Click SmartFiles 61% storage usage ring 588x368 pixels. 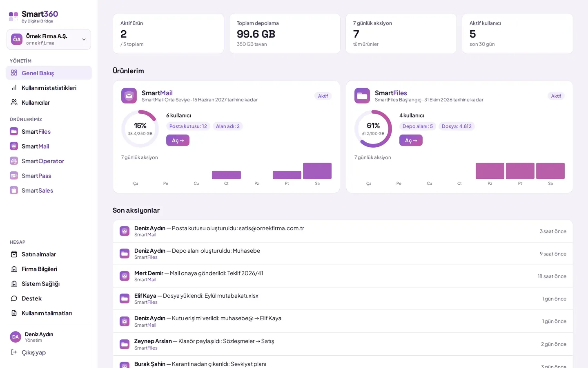pos(373,129)
